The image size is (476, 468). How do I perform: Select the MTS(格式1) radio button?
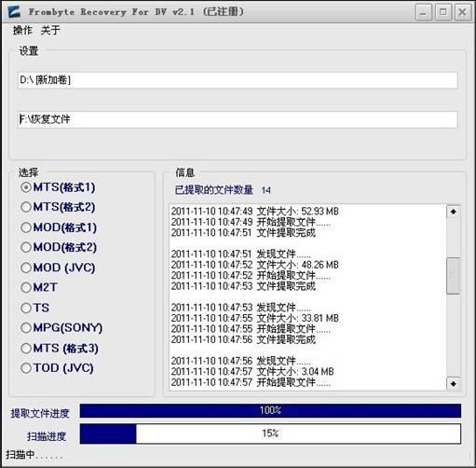coord(26,187)
